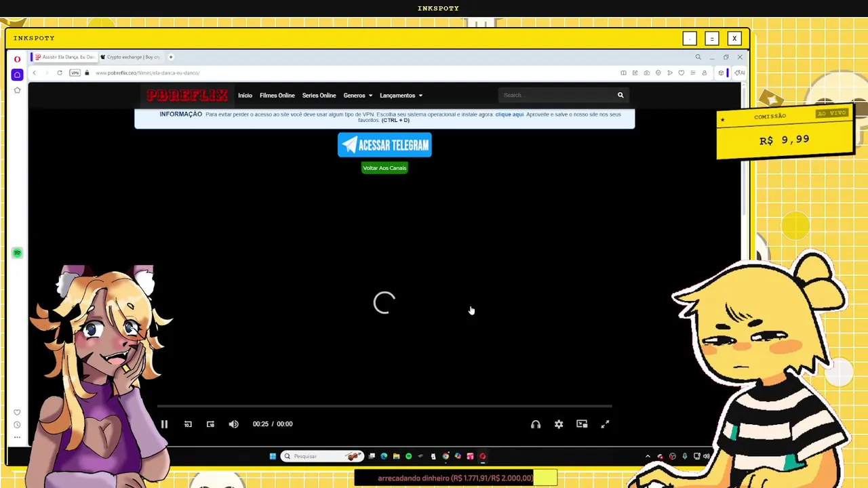Open the Series Online menu item

coord(319,96)
